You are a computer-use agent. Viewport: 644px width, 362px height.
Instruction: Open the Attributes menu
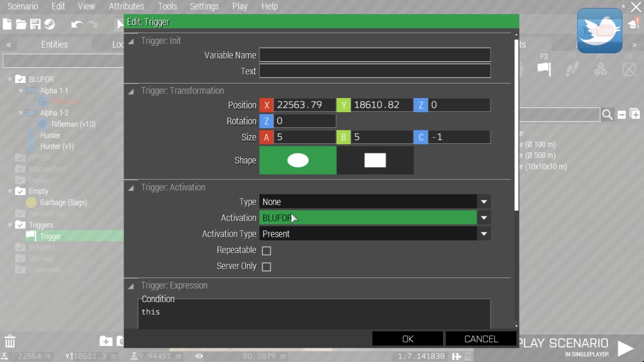click(126, 7)
